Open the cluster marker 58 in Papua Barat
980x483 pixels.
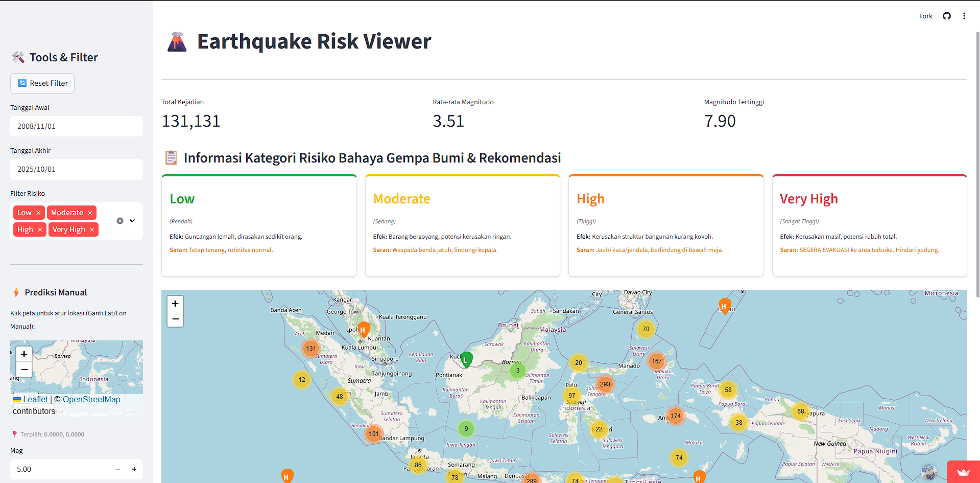[728, 390]
